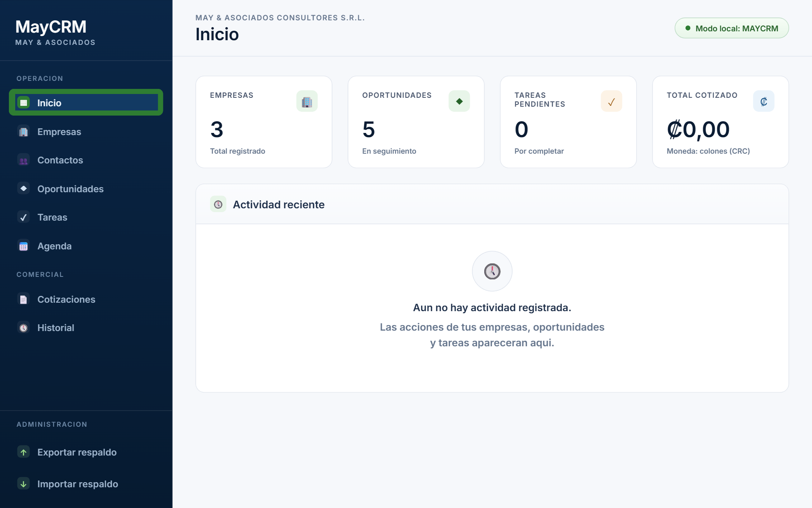Click the ADMINISTRACION section label
The height and width of the screenshot is (508, 812).
click(52, 425)
